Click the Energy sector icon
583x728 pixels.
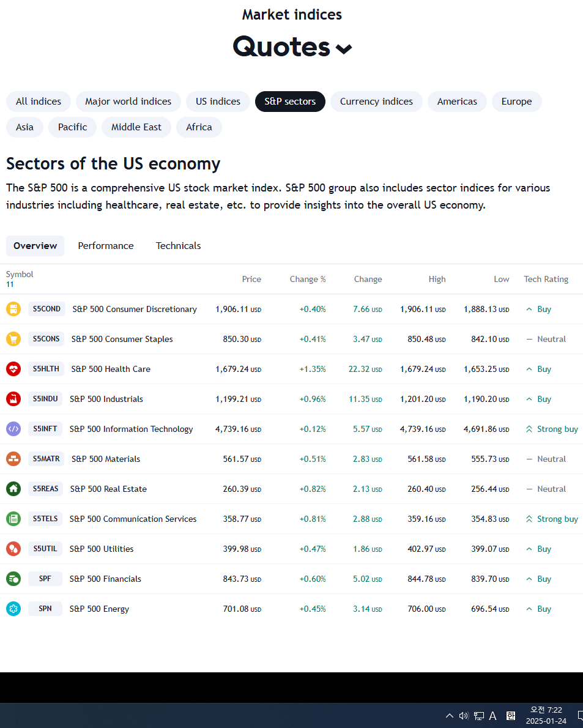(13, 609)
